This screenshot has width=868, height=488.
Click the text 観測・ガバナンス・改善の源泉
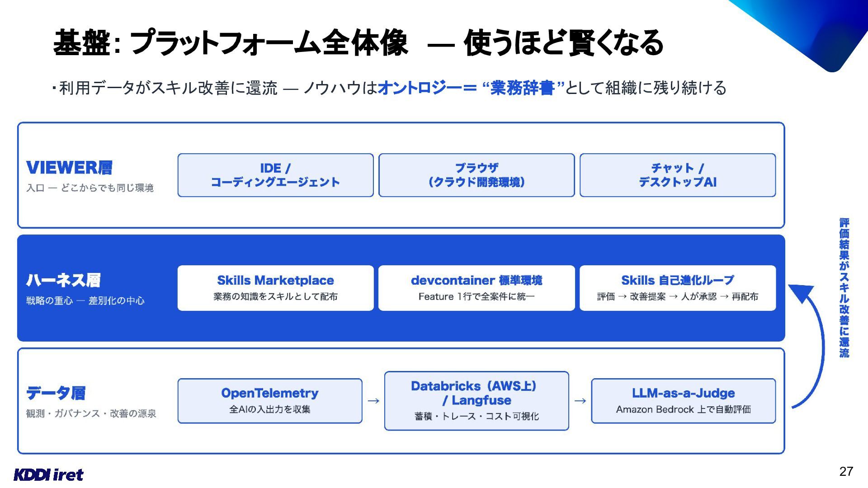tap(91, 413)
